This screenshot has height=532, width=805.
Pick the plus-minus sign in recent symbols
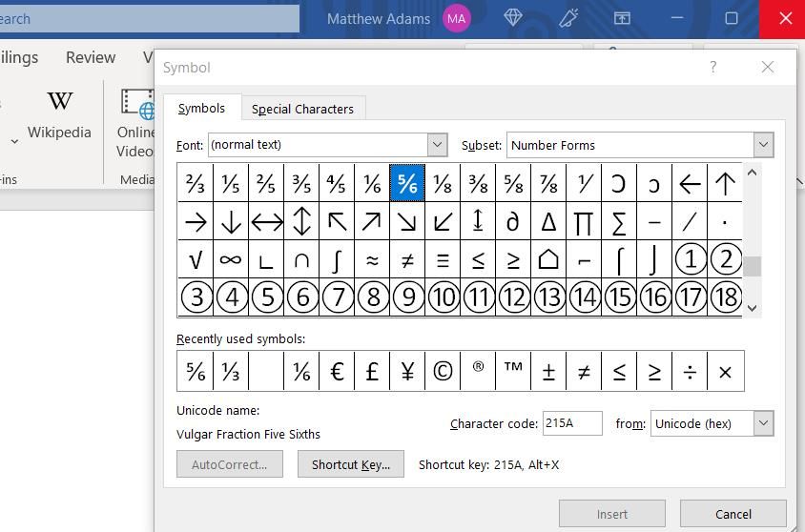[x=548, y=371]
